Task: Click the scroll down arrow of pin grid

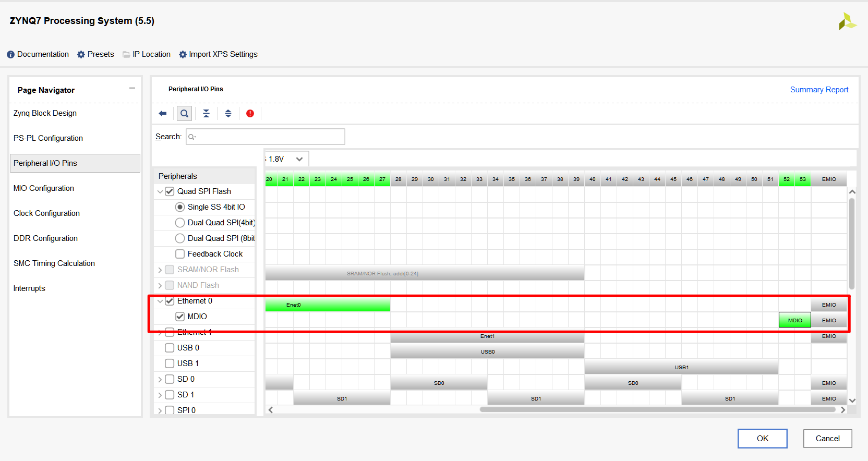Action: (x=852, y=401)
